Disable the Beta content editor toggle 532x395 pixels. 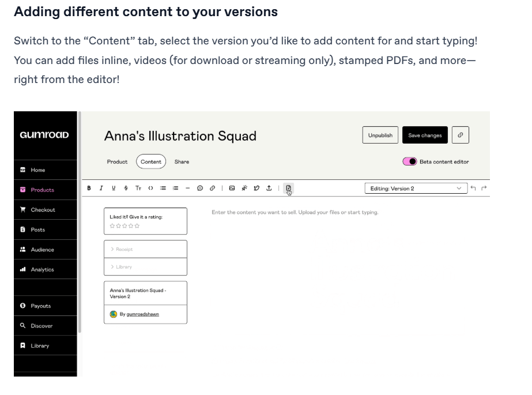[x=410, y=162]
